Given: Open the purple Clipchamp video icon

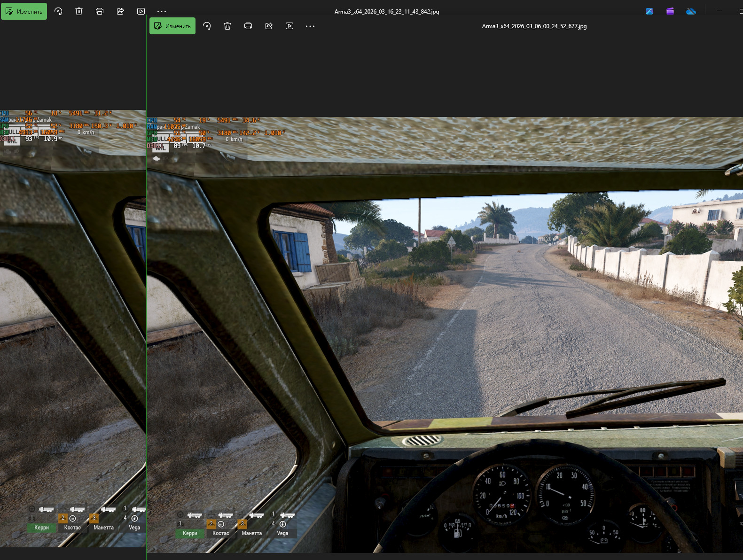Looking at the screenshot, I should pyautogui.click(x=670, y=11).
